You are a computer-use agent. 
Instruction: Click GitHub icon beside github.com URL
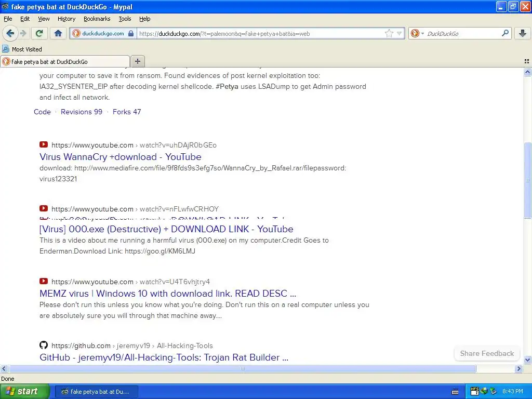[44, 345]
